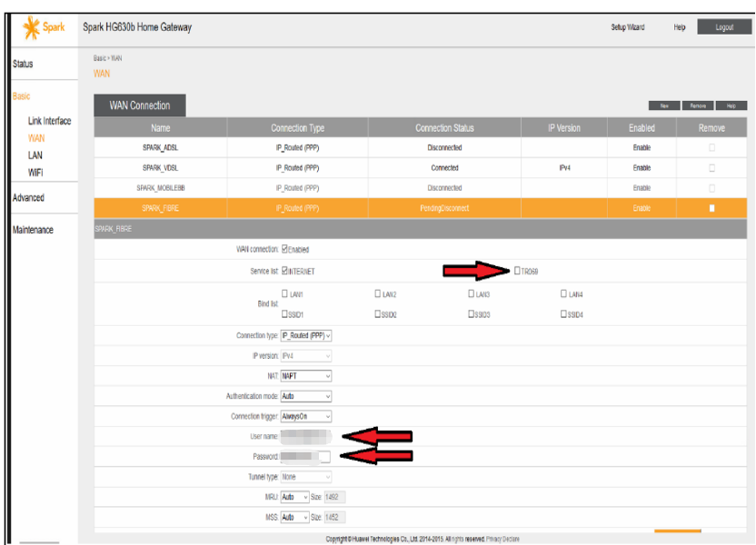
Task: Click the Remove button above the table
Action: click(698, 105)
